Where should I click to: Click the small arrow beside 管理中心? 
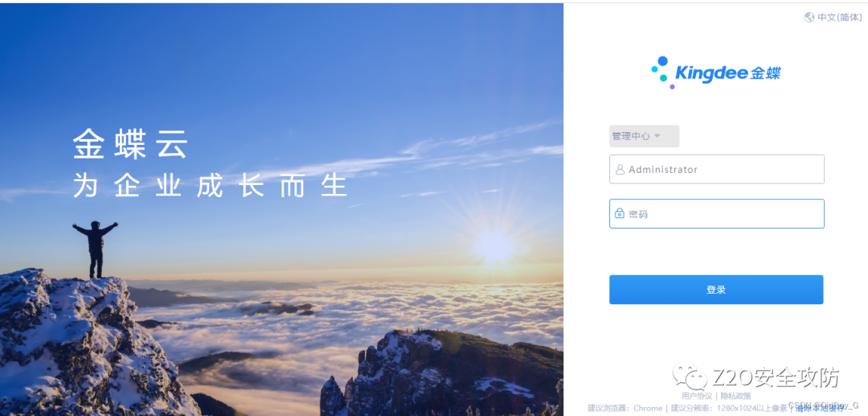pos(657,136)
